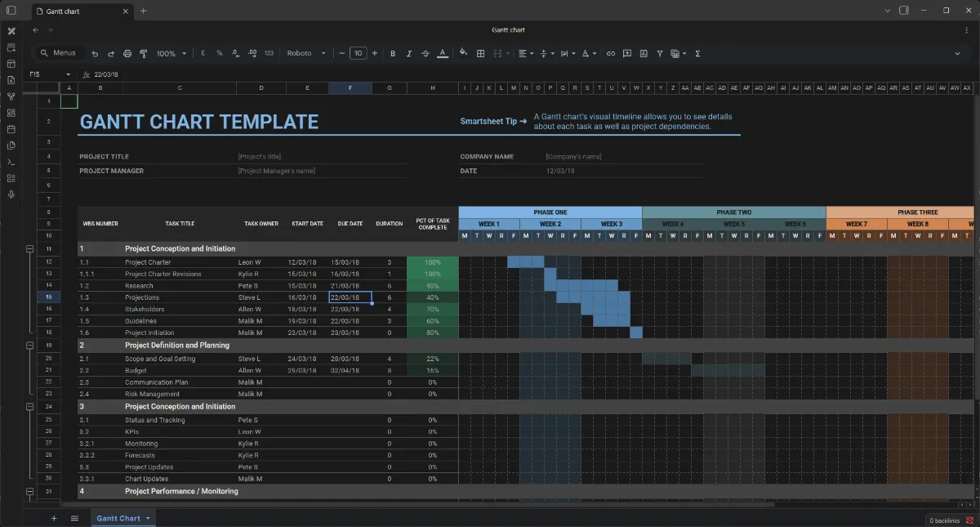The width and height of the screenshot is (980, 527).
Task: Increase font size with the plus button
Action: point(375,53)
